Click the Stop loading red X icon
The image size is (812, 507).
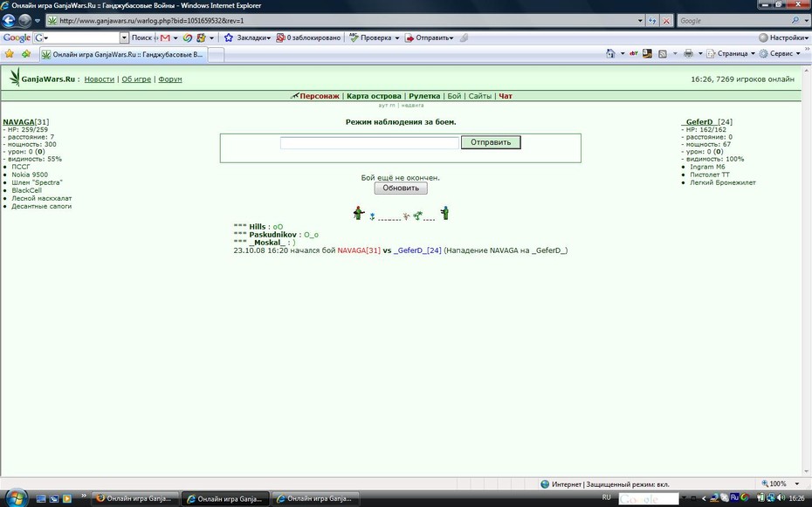coord(666,21)
